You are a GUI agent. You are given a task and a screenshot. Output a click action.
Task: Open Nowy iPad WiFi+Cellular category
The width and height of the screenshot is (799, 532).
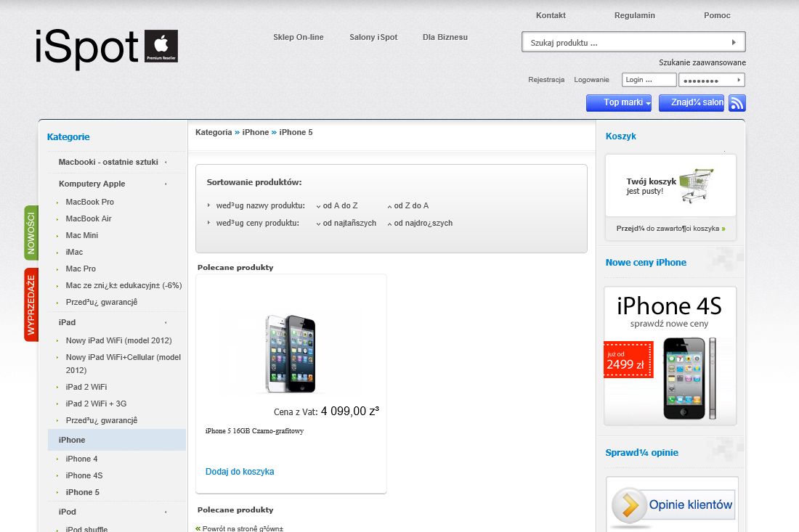click(x=123, y=364)
